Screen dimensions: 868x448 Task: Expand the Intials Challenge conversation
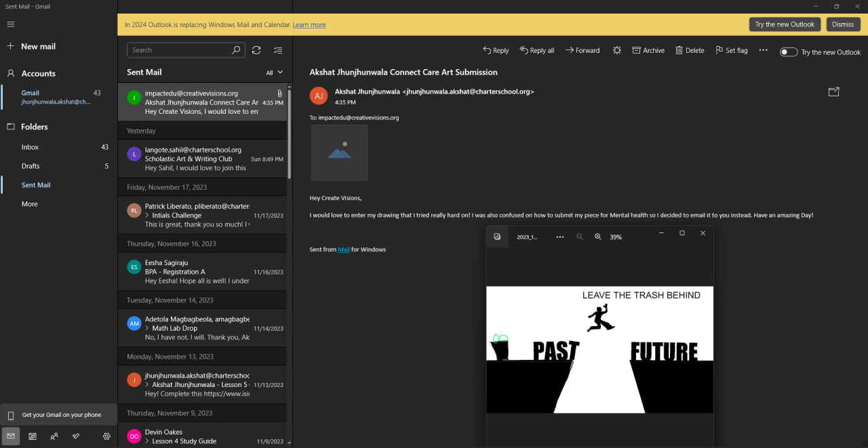click(147, 216)
